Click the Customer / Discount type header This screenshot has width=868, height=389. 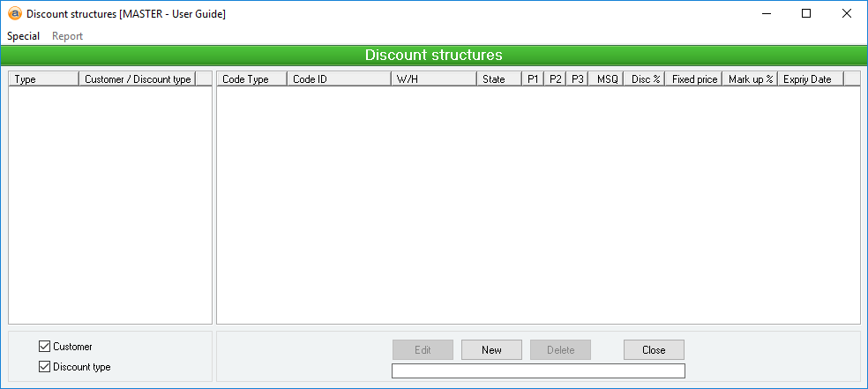tap(137, 79)
